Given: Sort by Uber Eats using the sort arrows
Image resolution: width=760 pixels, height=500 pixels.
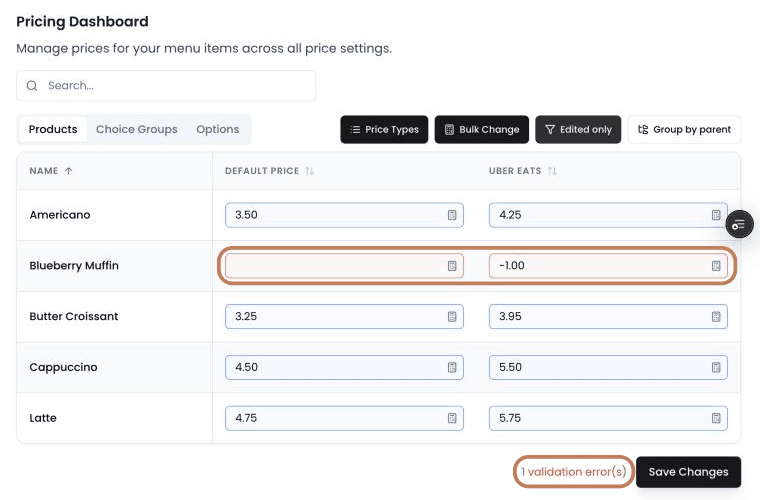Looking at the screenshot, I should (x=552, y=171).
